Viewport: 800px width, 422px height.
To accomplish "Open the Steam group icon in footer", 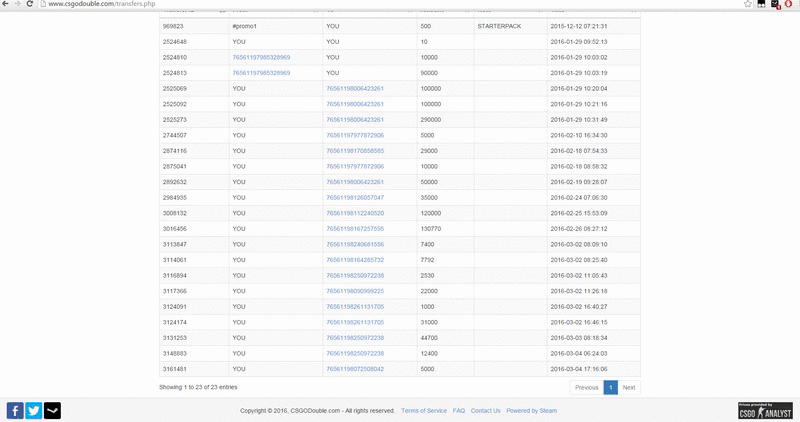I will tap(52, 410).
